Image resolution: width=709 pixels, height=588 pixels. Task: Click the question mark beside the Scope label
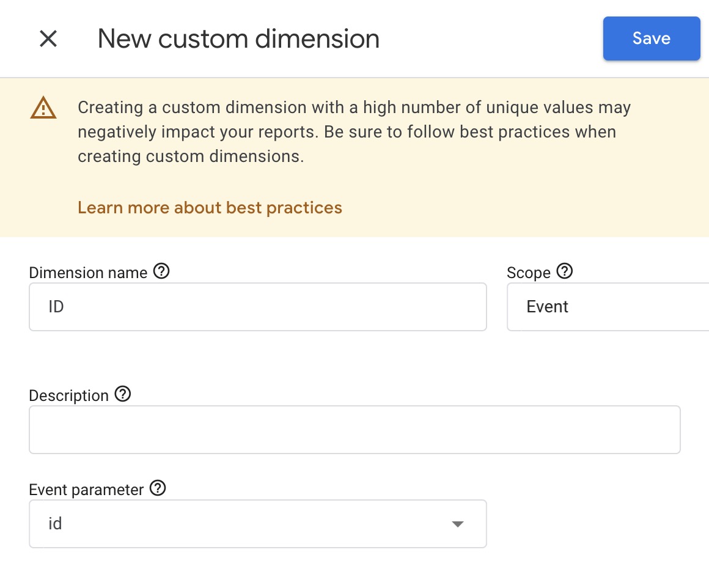[565, 271]
